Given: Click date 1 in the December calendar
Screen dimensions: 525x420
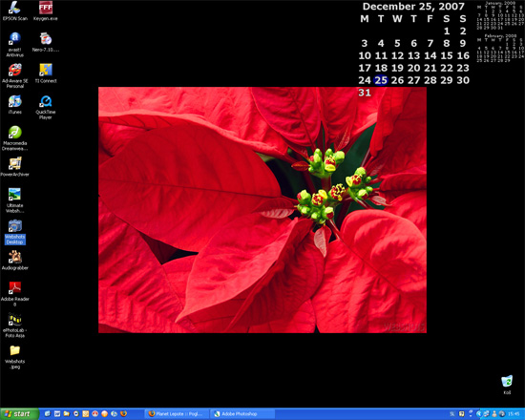Looking at the screenshot, I should coord(447,31).
